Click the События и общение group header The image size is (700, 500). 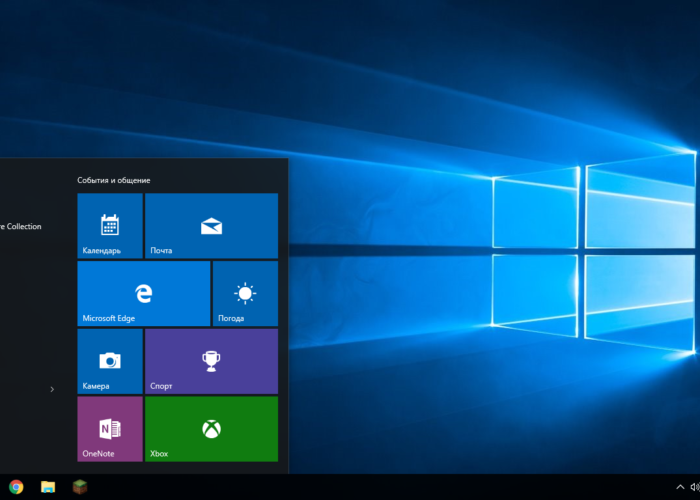pyautogui.click(x=114, y=180)
